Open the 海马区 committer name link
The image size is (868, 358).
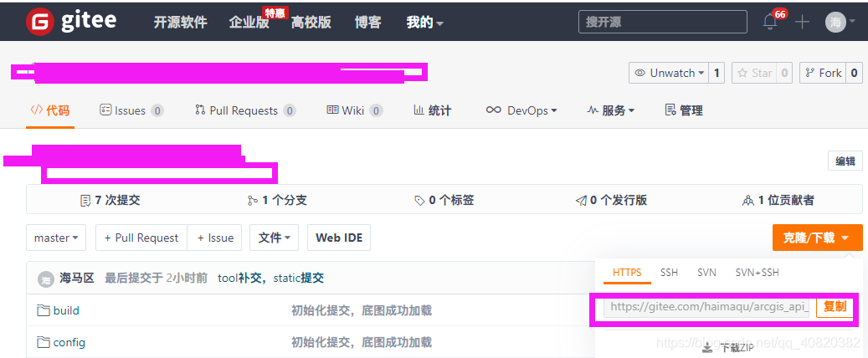click(x=77, y=278)
